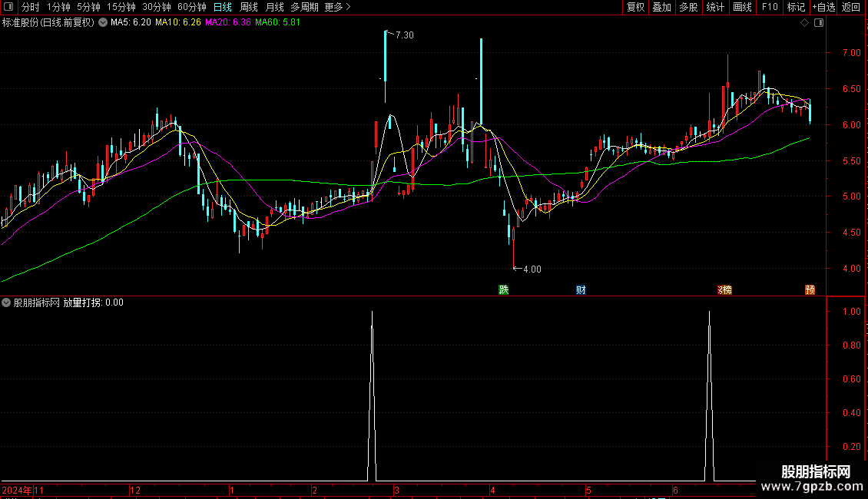Viewport: 868px width, 499px height.
Task: Click the green MA60: 5.81 label
Action: [277, 23]
